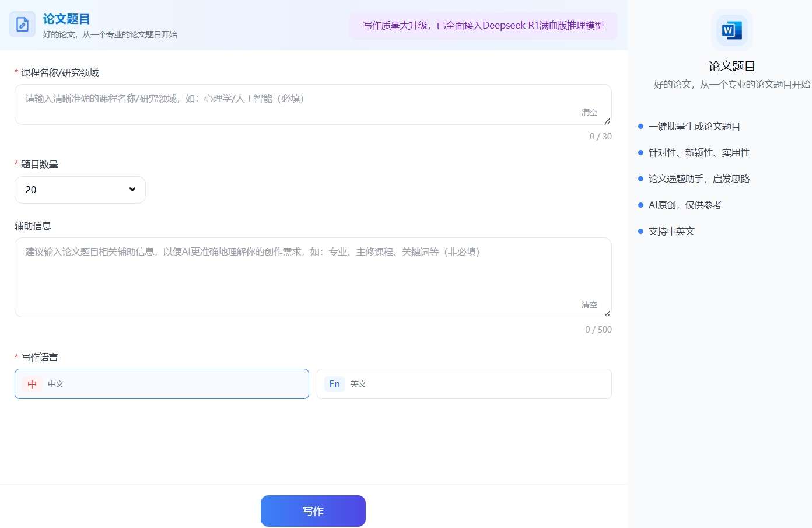Click the En language badge icon
The width and height of the screenshot is (812, 528).
click(x=335, y=384)
